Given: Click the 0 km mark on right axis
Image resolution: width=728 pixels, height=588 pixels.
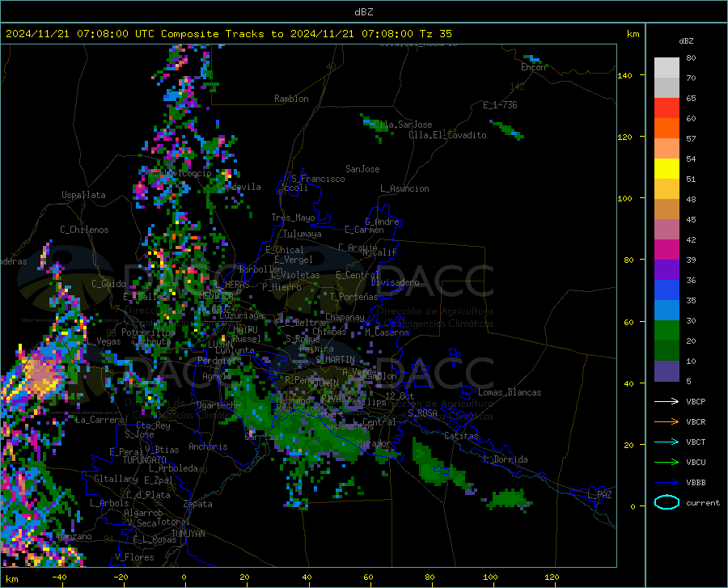Looking at the screenshot, I should [633, 506].
